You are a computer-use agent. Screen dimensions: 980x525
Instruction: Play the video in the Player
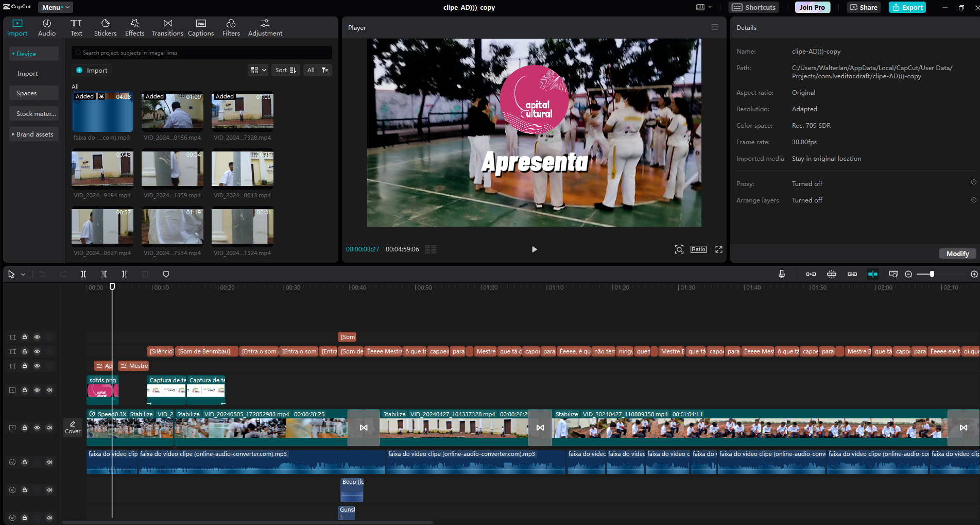pos(534,249)
